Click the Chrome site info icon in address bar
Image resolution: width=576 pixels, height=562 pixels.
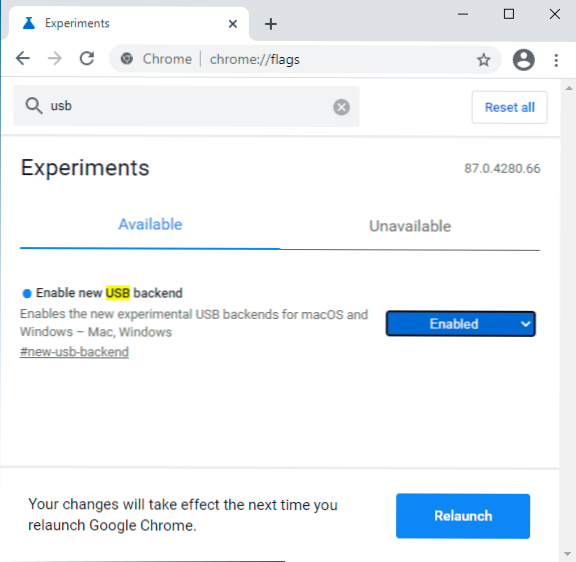tap(127, 59)
